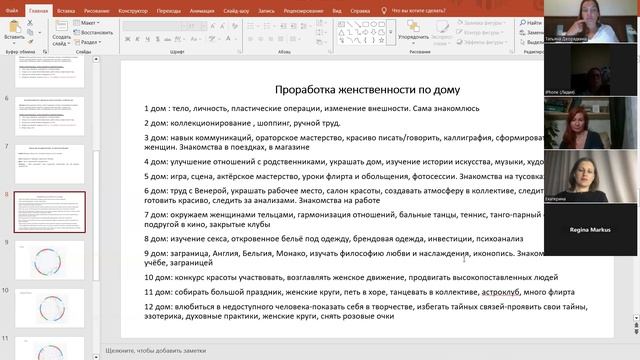Select the straight line shape
The height and width of the screenshot is (360, 640).
pos(349,24)
